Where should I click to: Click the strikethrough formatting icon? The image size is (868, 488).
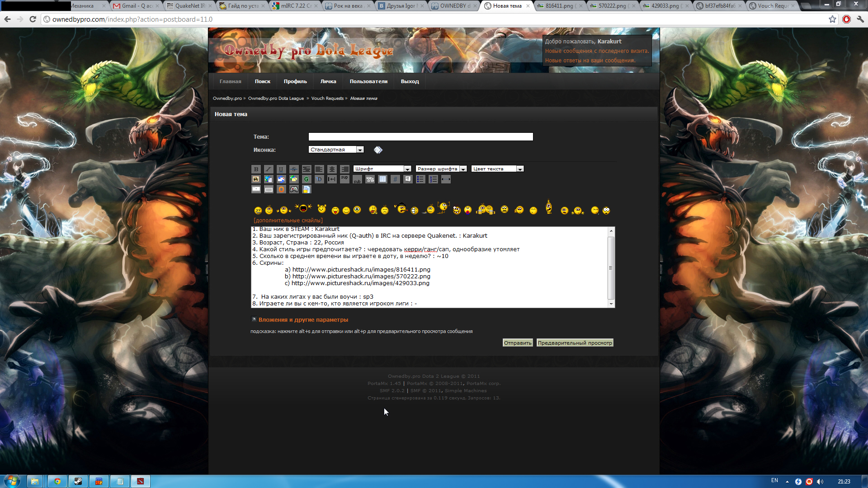294,169
